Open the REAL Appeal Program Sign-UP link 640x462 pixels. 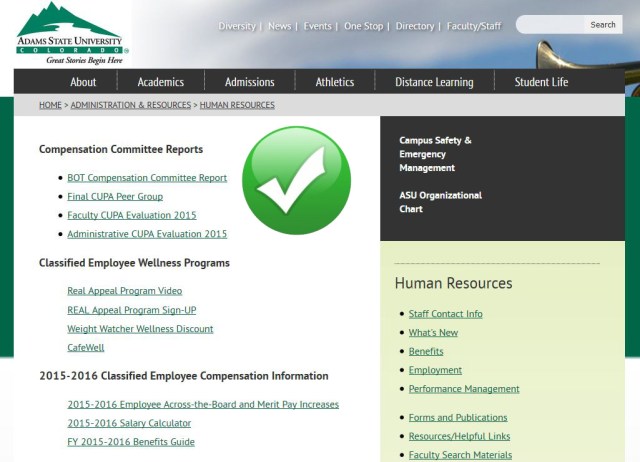click(x=131, y=310)
